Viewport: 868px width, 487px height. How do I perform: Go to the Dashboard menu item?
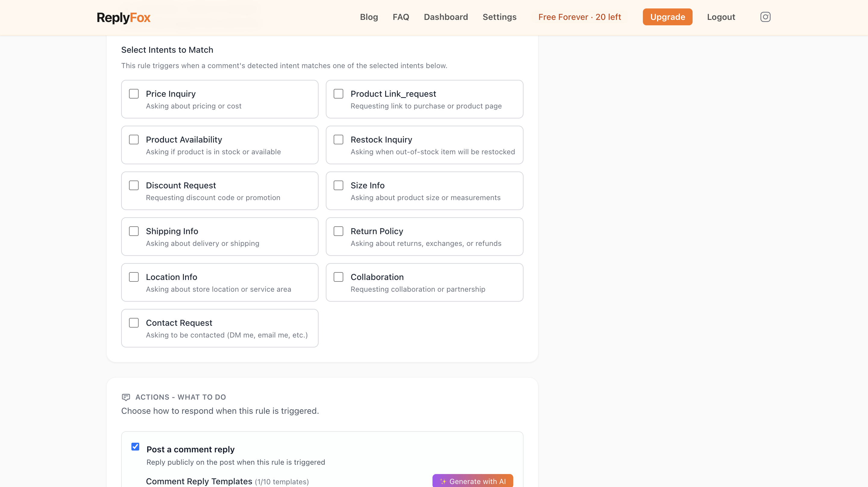(445, 17)
